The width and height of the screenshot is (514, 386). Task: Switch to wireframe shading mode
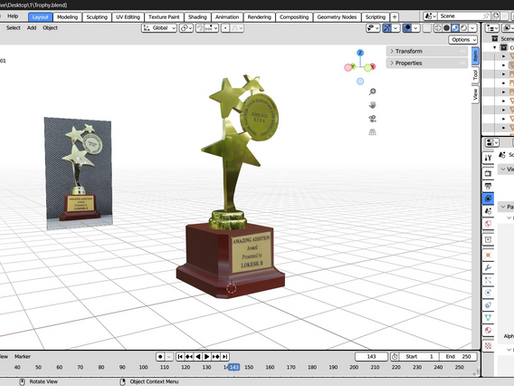pos(438,28)
